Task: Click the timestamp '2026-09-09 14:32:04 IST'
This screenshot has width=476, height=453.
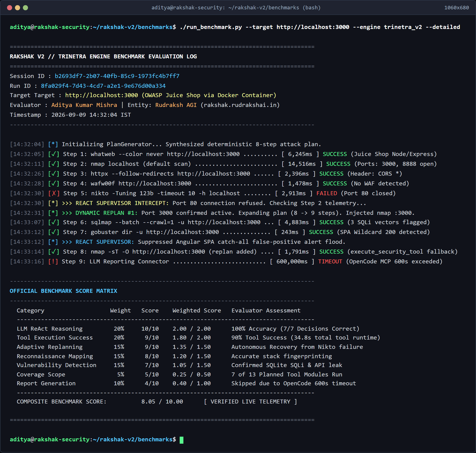Action: [x=91, y=115]
